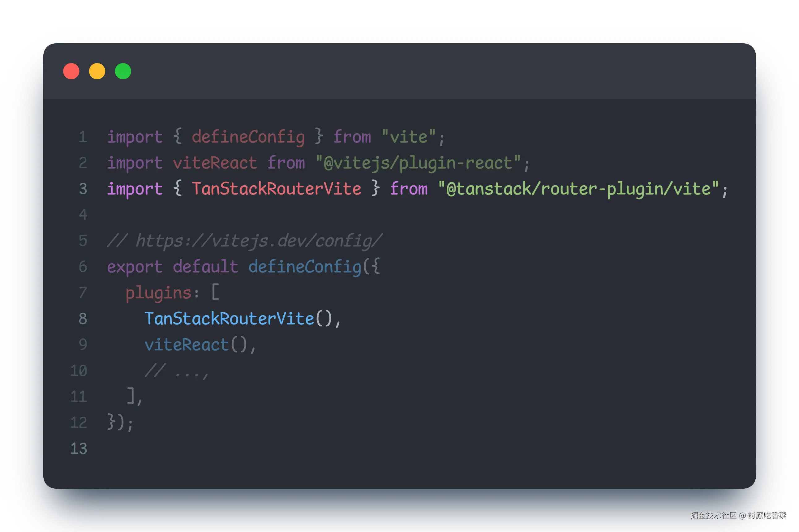Screen dimensions: 799x532
Task: Click the "// ...," comment on line 10
Action: click(x=176, y=371)
